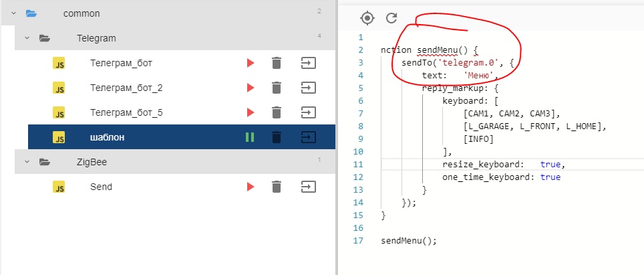The width and height of the screenshot is (644, 275).
Task: Click the JS icon of шаблон
Action: coord(59,137)
